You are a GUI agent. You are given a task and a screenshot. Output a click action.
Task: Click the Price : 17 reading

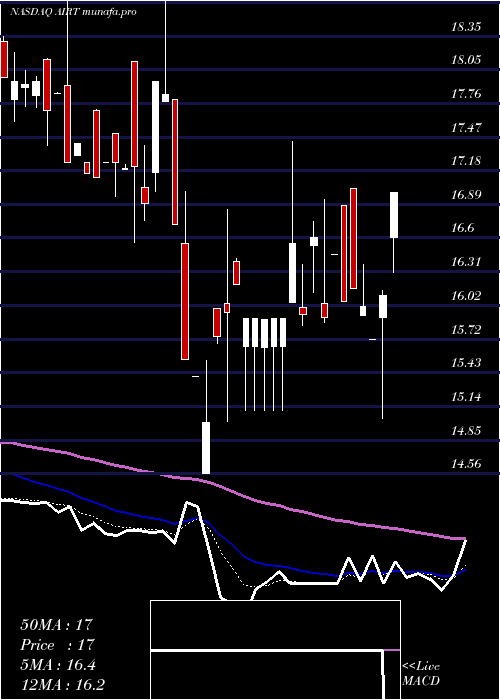point(57,645)
